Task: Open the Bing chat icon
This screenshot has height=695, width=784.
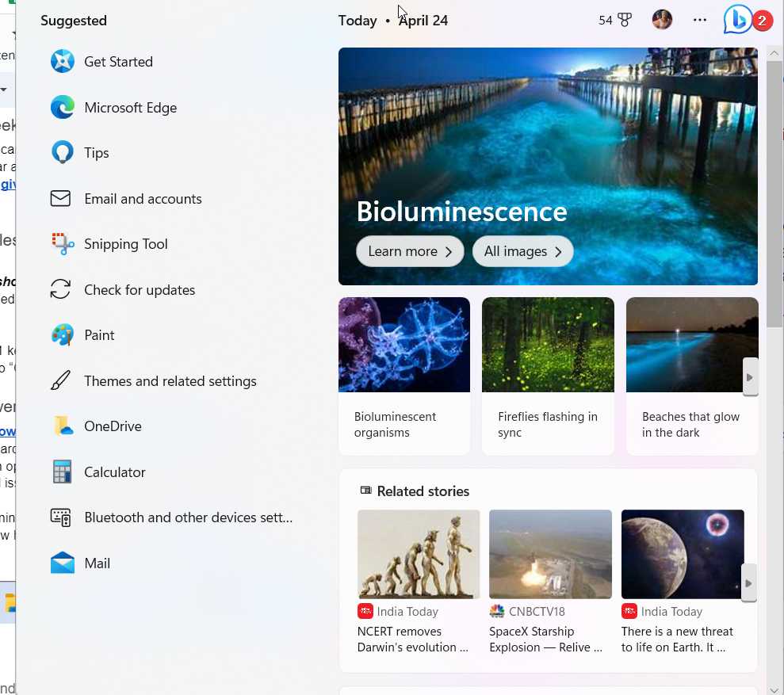Action: [x=738, y=20]
